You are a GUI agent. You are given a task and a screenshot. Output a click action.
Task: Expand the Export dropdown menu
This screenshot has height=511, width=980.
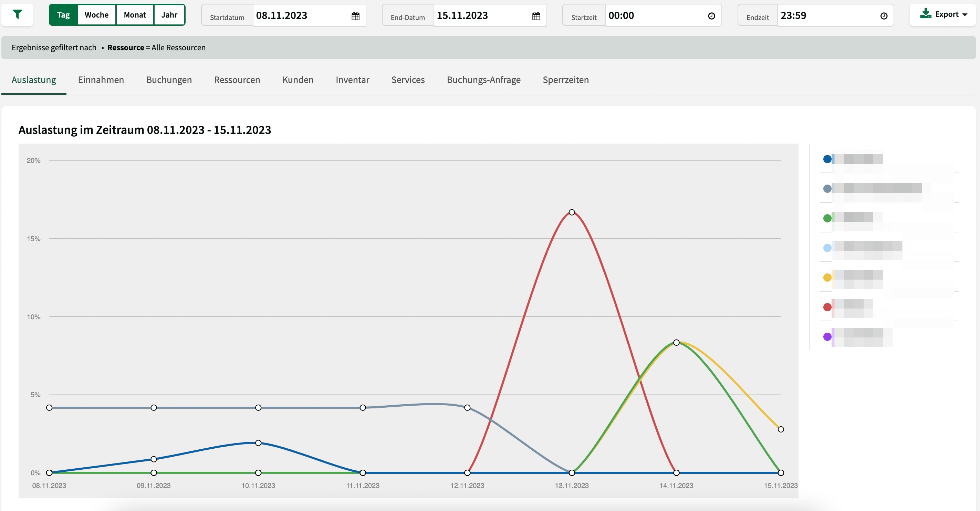(943, 14)
